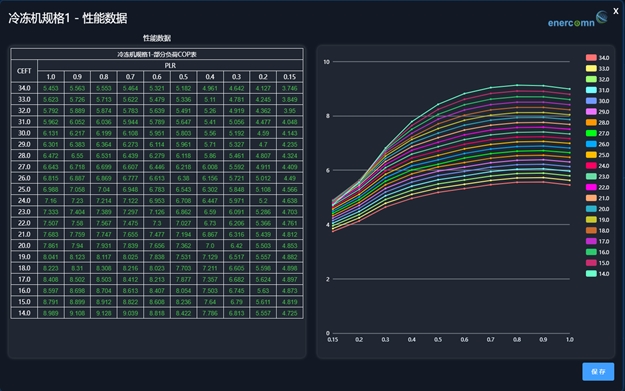
Task: Click the 冷冻机规格1-部分负荷COP表 table title
Action: pyautogui.click(x=157, y=54)
